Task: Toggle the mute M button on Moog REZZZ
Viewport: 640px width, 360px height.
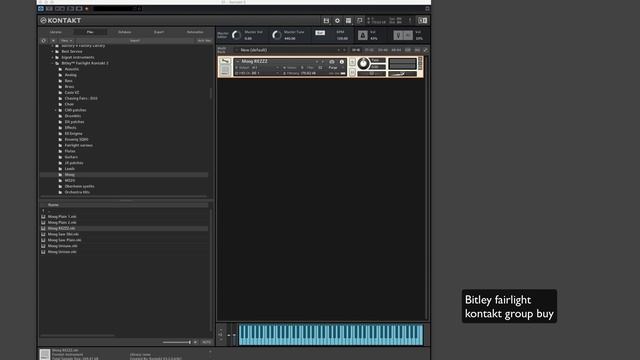Action: click(x=352, y=72)
